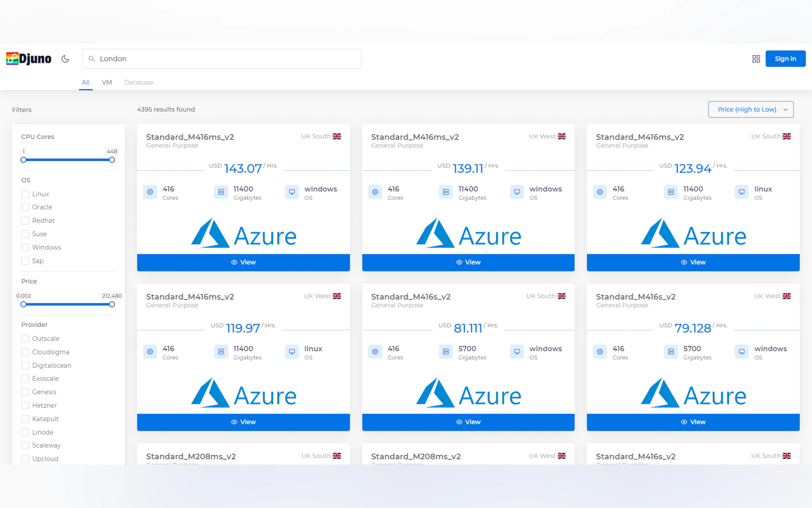Check the Windows OS checkbox
The height and width of the screenshot is (508, 812).
click(x=25, y=247)
